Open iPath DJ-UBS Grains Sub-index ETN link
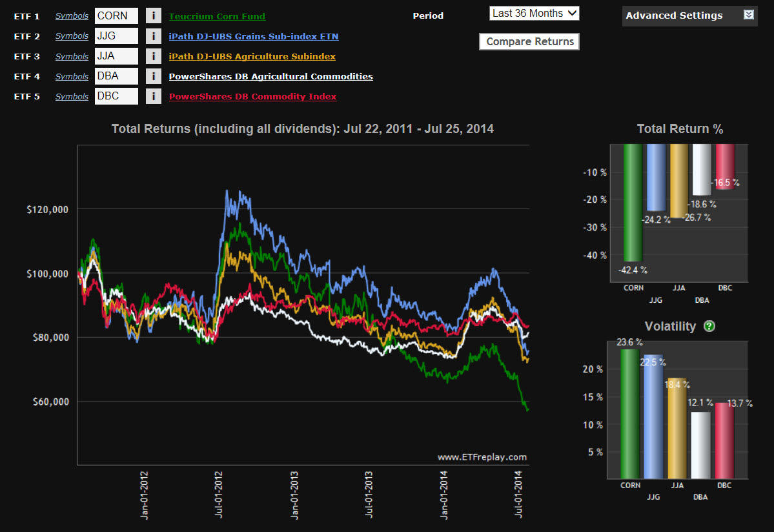774x532 pixels. click(x=253, y=37)
